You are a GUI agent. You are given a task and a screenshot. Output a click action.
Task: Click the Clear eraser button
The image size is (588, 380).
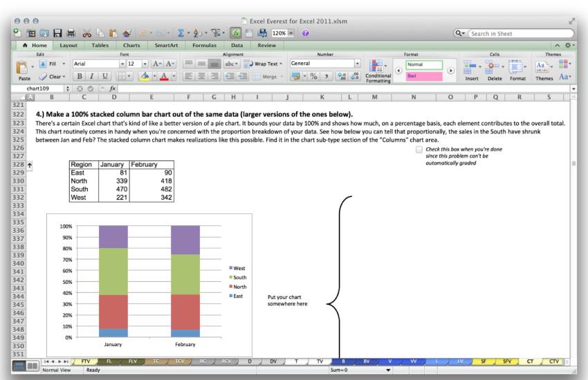point(52,77)
